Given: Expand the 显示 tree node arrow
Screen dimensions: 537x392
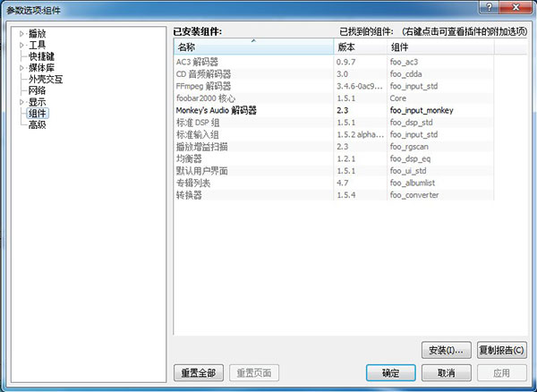Looking at the screenshot, I should coord(21,102).
